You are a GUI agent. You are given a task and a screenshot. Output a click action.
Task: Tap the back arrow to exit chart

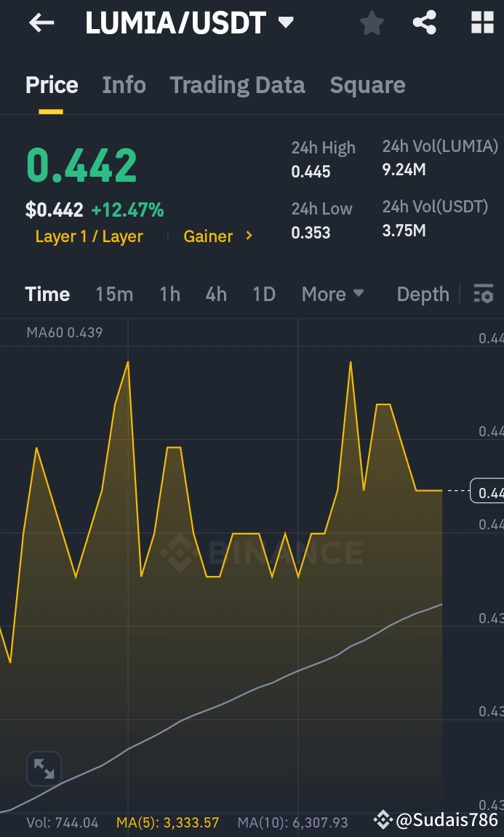[x=41, y=23]
